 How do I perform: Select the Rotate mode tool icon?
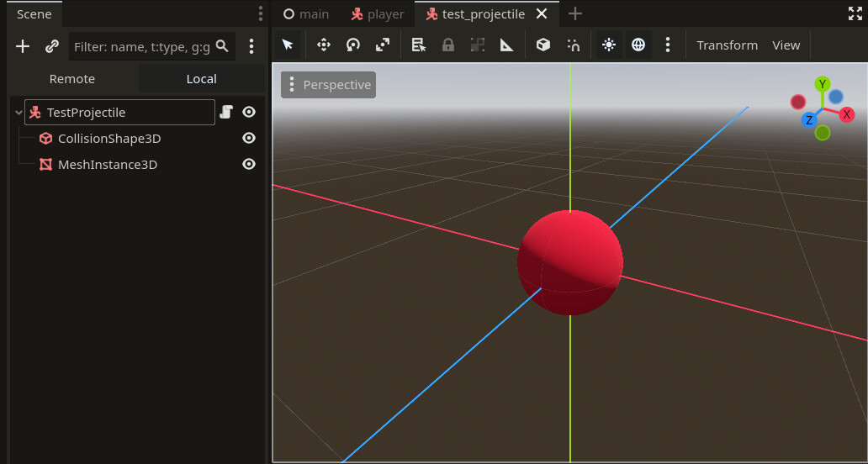point(353,45)
